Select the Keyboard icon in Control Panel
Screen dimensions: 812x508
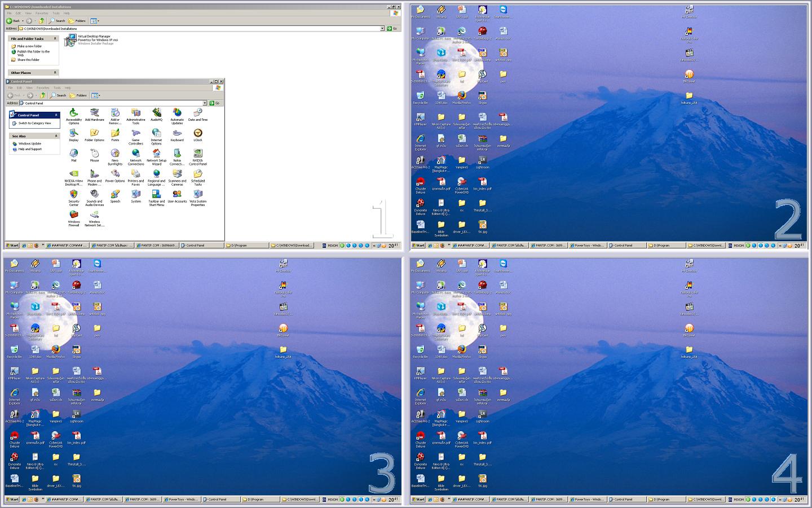click(177, 135)
